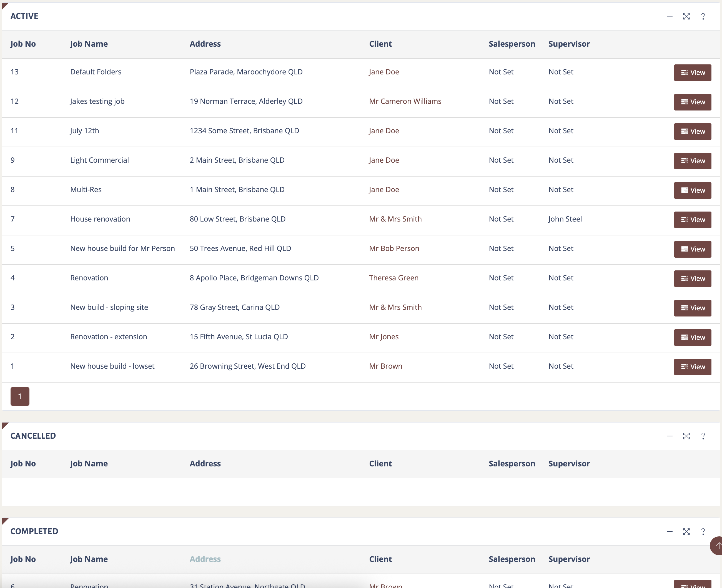Click the ACTIVE panel corner marker
This screenshot has height=588, width=722.
tap(4, 5)
